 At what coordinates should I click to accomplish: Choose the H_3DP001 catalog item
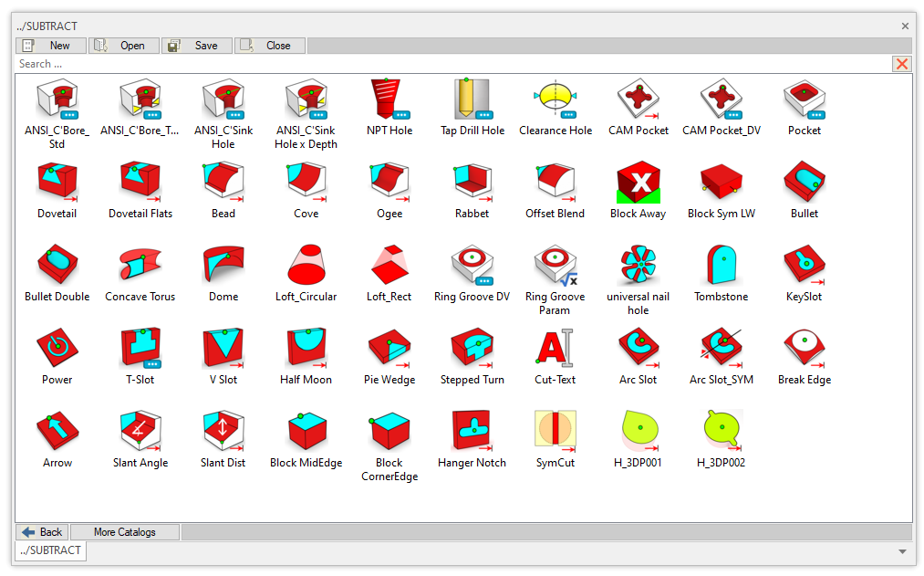[638, 432]
